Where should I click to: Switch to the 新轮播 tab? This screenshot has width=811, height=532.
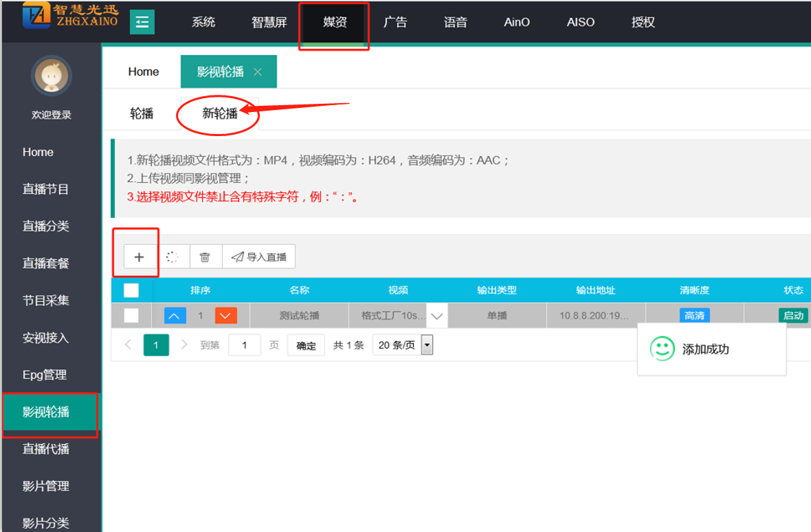(x=219, y=113)
